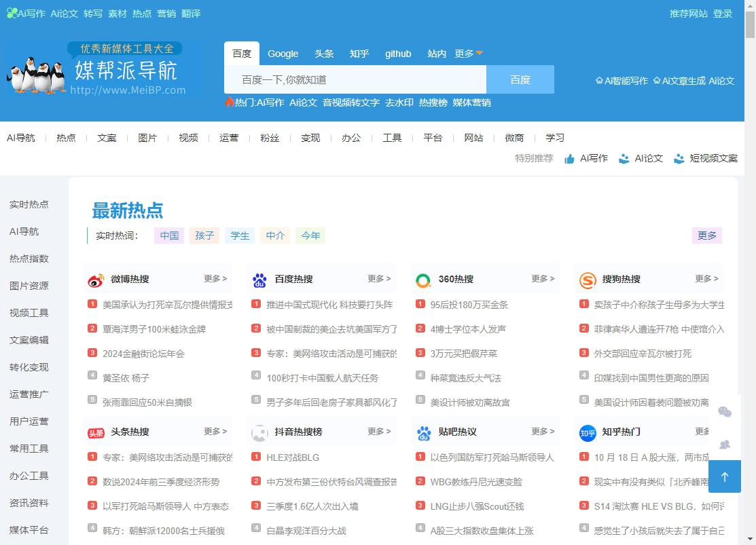756x545 pixels.
Task: Click the thumbs-up icon beside Ai写作
Action: click(569, 159)
